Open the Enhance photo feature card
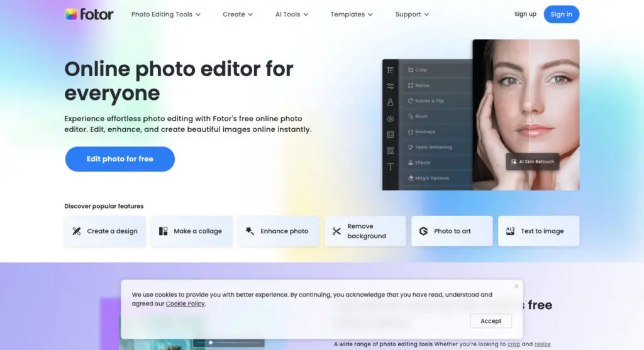Screen dimensions: 644x350 (279, 231)
